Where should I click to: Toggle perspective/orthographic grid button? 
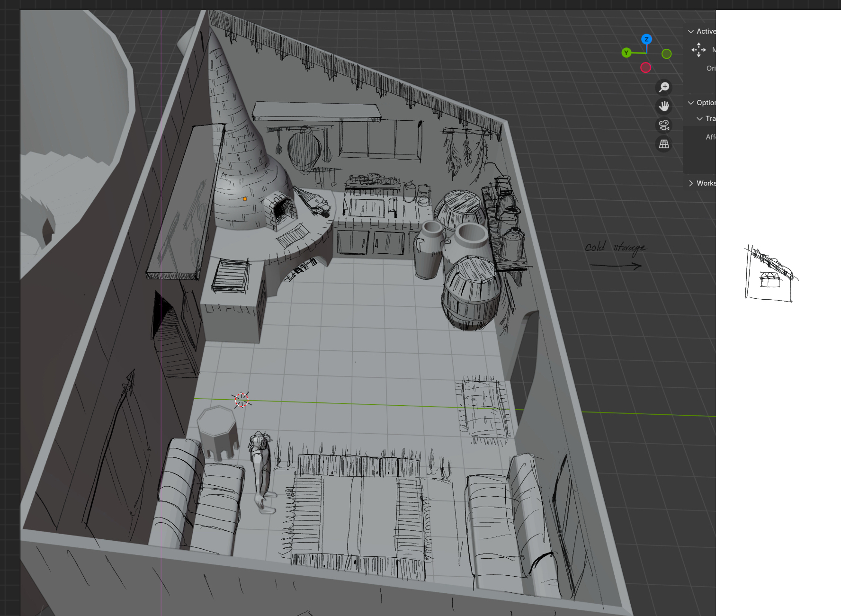(664, 144)
